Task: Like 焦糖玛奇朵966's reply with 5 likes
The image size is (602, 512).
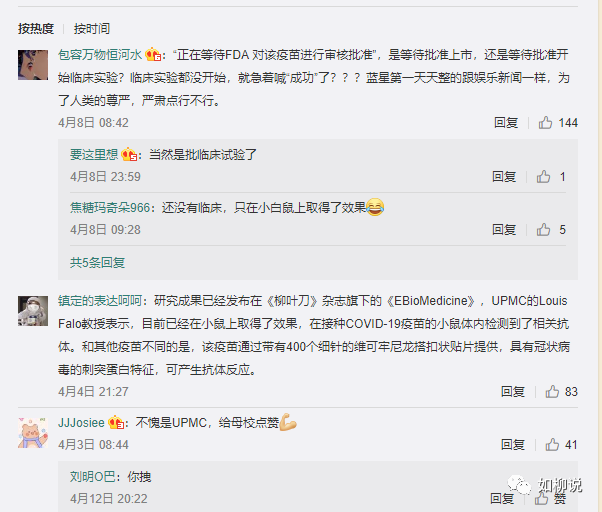Action: click(543, 230)
